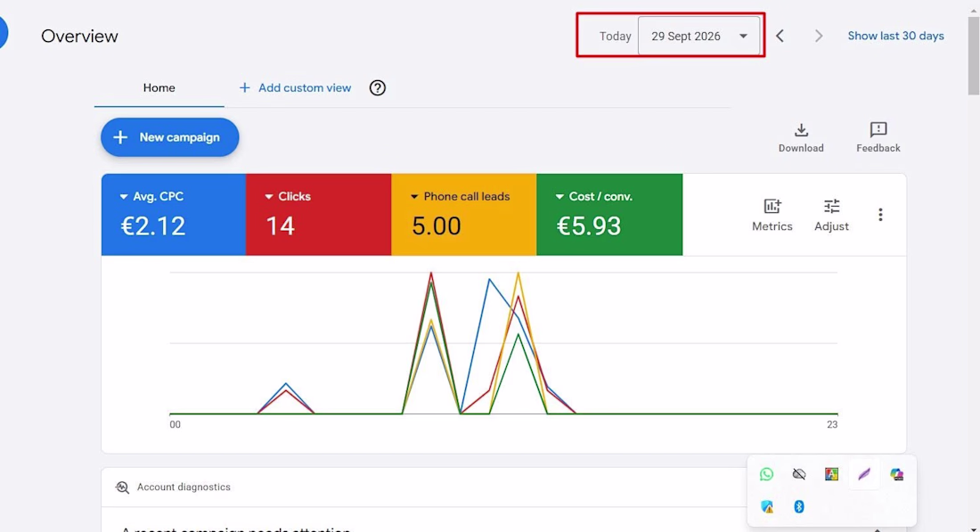Click the crossed-out cloud tray icon
Image resolution: width=980 pixels, height=532 pixels.
pyautogui.click(x=799, y=474)
